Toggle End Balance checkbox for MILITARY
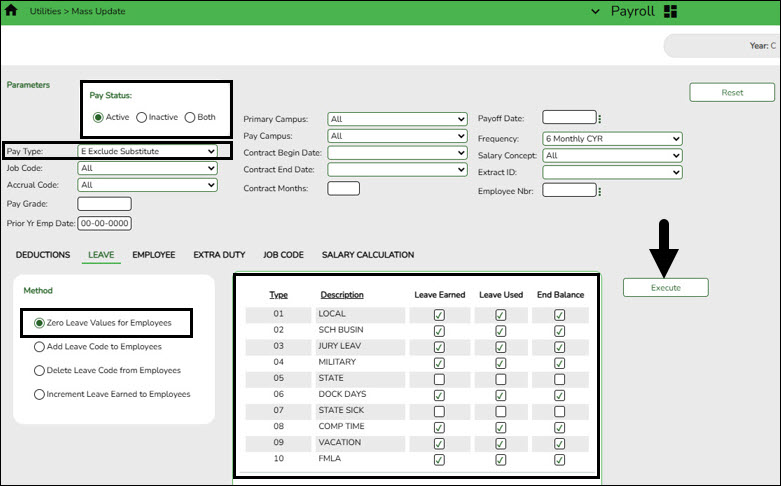This screenshot has width=781, height=486. 559,363
